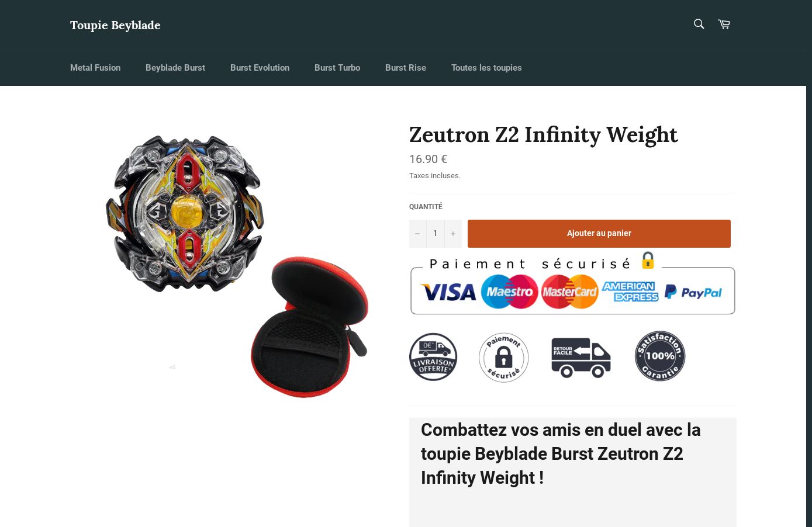Click the Visa card logo
Screen dimensions: 812x527
tap(448, 292)
